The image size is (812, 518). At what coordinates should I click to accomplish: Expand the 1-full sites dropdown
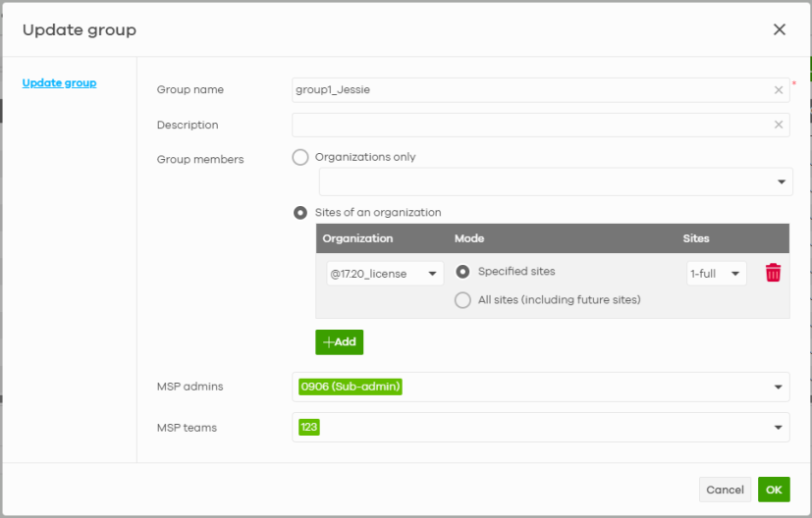[x=716, y=274]
